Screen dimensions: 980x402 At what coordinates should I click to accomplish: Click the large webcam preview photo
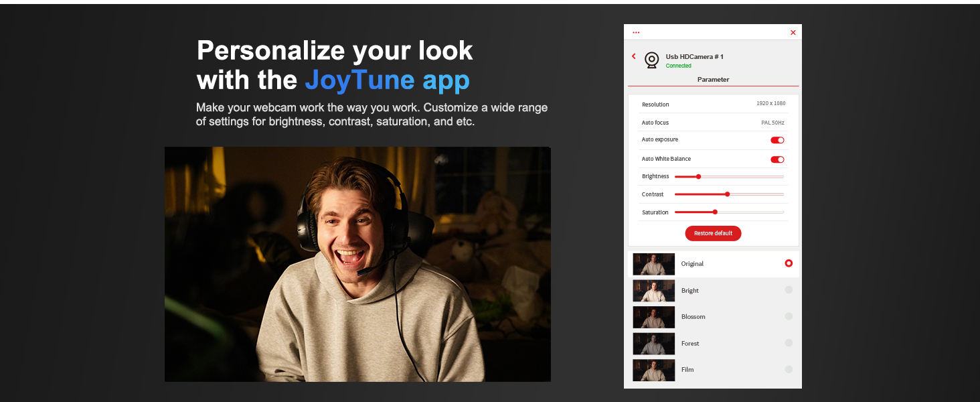point(357,264)
